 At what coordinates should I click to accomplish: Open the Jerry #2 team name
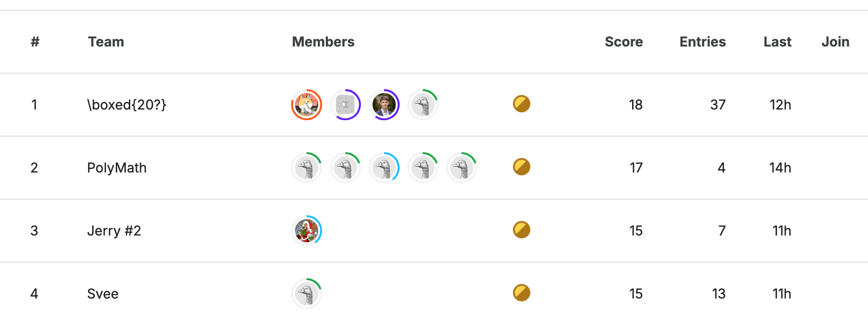click(x=114, y=231)
